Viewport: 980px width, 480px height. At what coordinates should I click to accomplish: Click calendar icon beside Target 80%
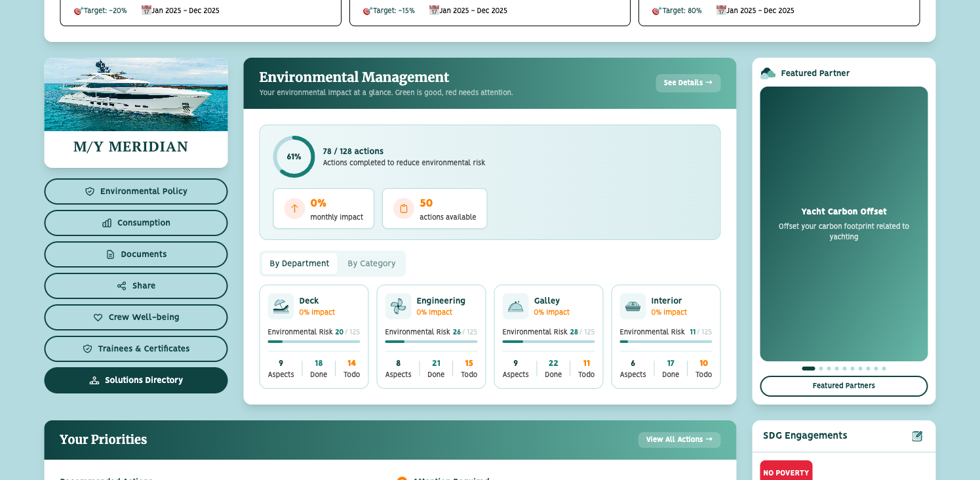click(721, 10)
